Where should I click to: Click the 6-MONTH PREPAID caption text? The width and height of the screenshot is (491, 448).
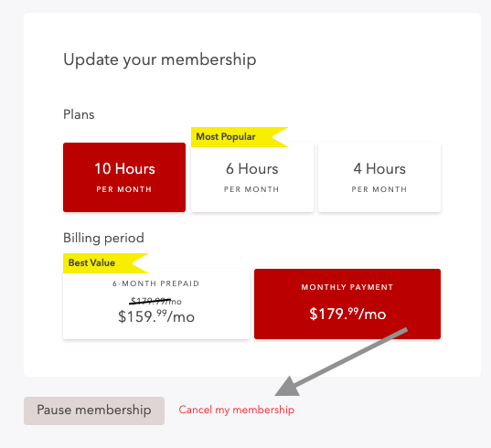coord(156,283)
